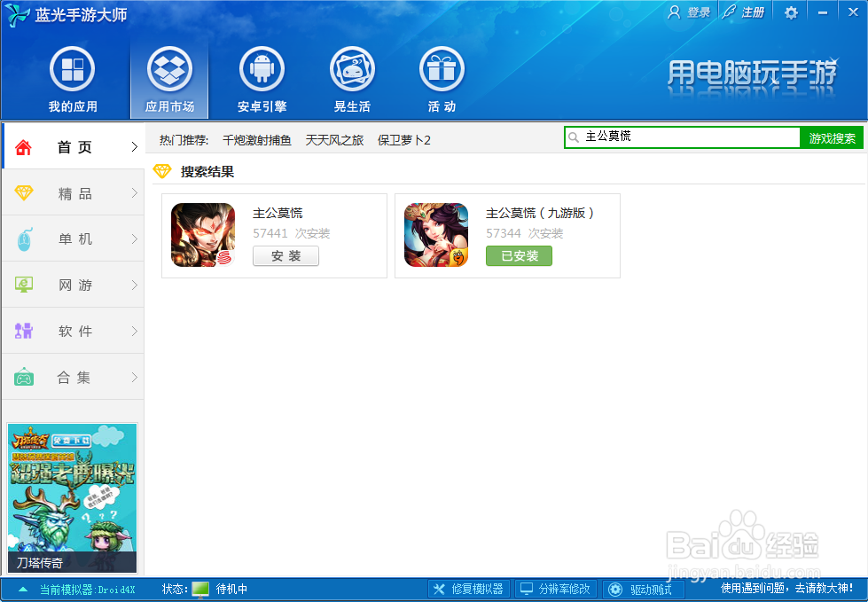Click the 分辨率修改 button

(x=556, y=590)
